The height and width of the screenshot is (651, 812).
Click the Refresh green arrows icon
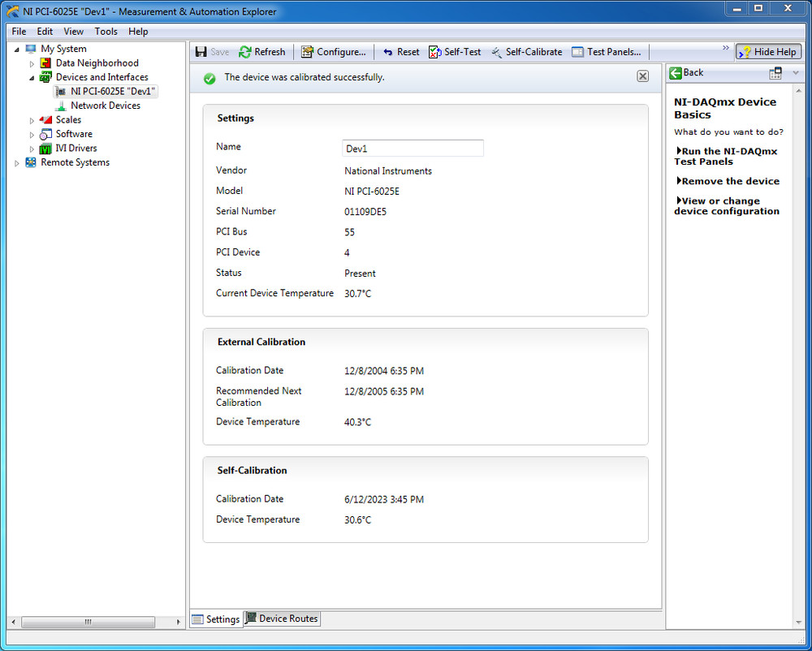[245, 52]
